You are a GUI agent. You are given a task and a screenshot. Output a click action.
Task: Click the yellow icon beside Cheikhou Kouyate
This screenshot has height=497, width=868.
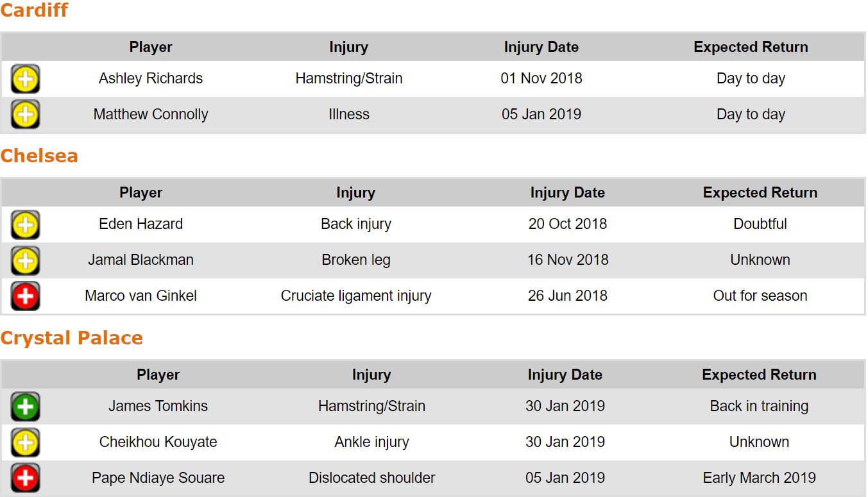tap(26, 442)
